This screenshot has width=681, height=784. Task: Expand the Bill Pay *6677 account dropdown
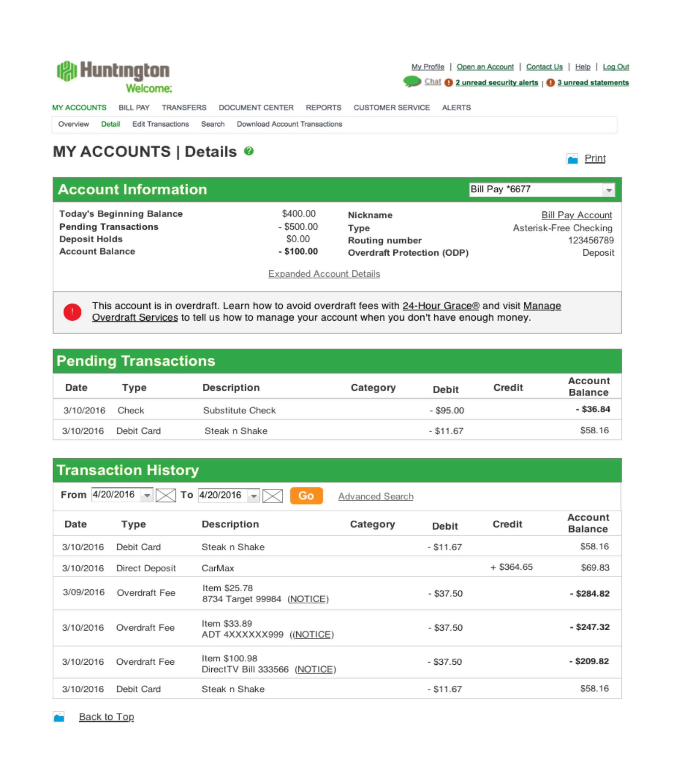pos(609,190)
